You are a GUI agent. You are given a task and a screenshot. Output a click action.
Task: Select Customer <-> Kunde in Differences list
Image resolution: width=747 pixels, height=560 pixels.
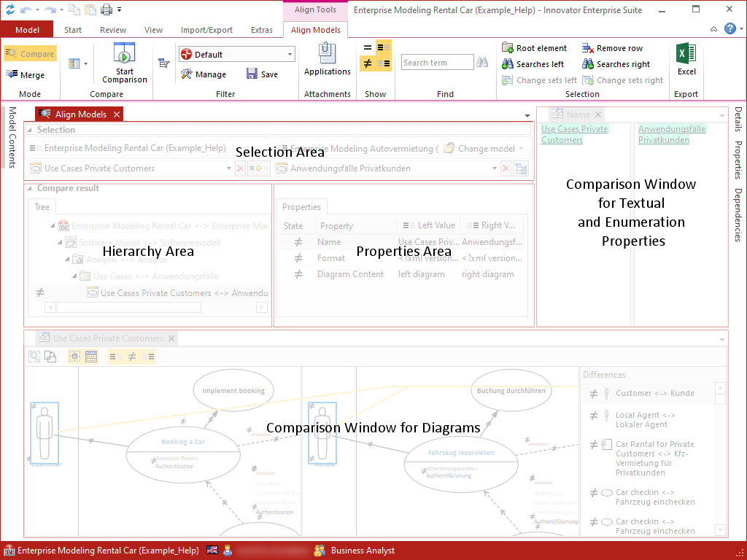click(x=648, y=393)
